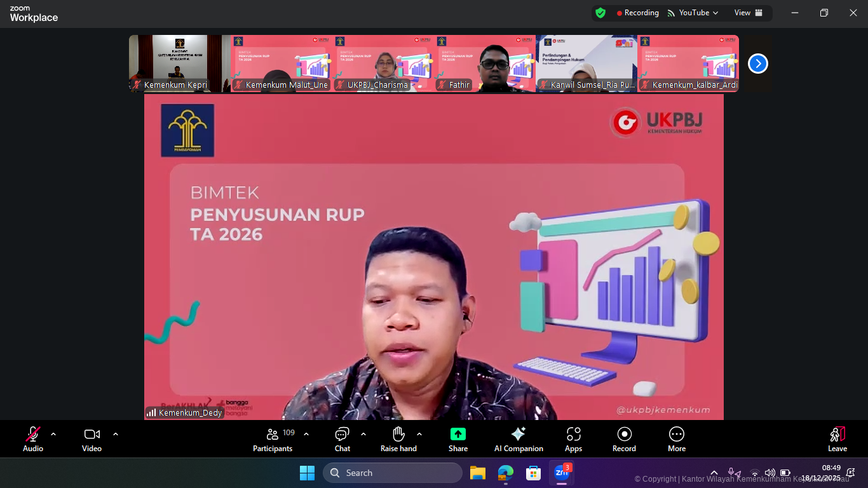Viewport: 868px width, 488px height.
Task: Open the YouTube live stream dropdown
Action: point(693,13)
